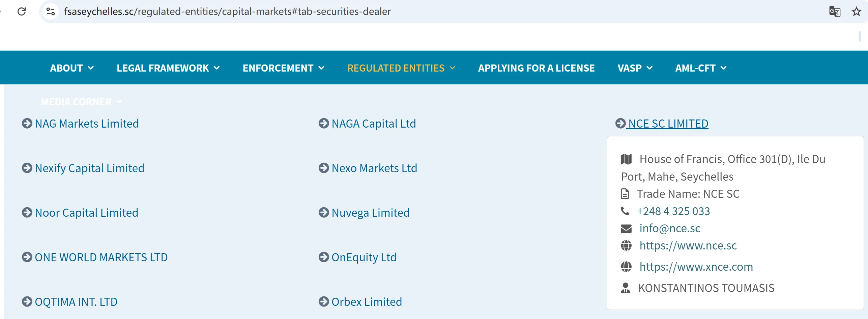Expand the REGULATED ENTITIES chevron
Viewport: 868px width, 319px height.
pyautogui.click(x=453, y=68)
